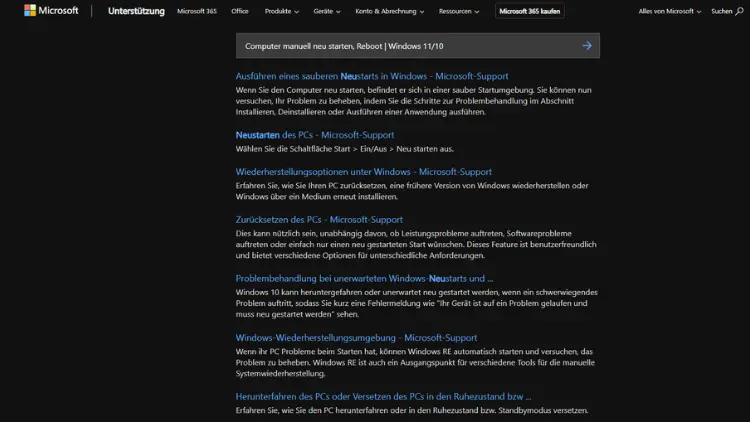The height and width of the screenshot is (422, 750).
Task: Click description 'Windows 10 kann heruntergefahren'
Action: (417, 303)
